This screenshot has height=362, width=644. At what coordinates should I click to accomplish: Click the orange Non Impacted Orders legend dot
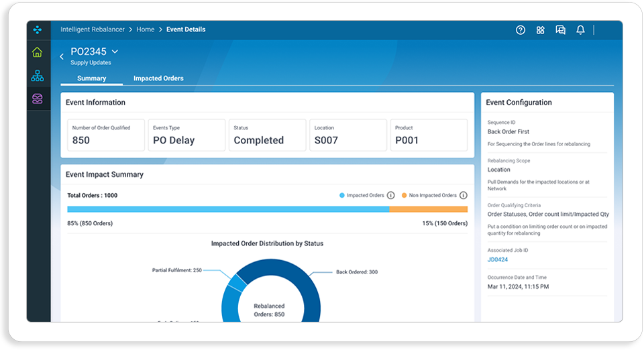404,195
